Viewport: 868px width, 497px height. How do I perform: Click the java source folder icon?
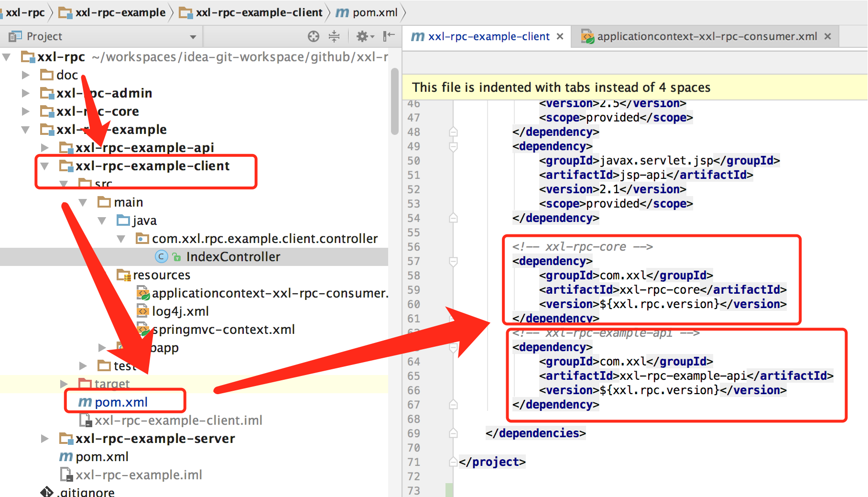pos(123,221)
